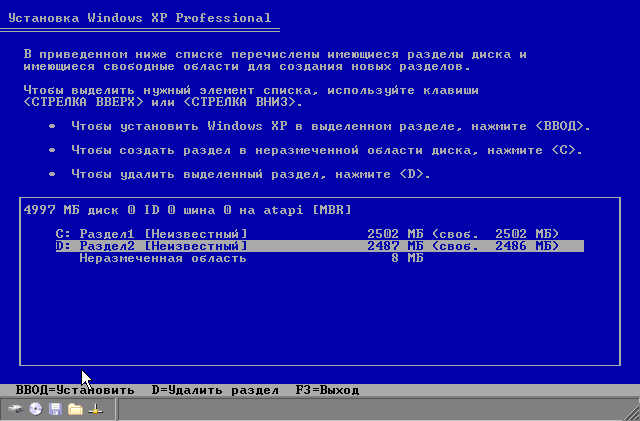
Task: Click the network adapter icon in status bar
Action: click(96, 409)
